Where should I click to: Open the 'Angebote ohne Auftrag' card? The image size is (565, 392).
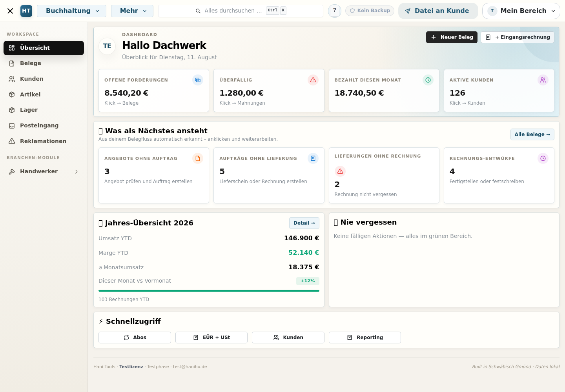[x=154, y=176]
